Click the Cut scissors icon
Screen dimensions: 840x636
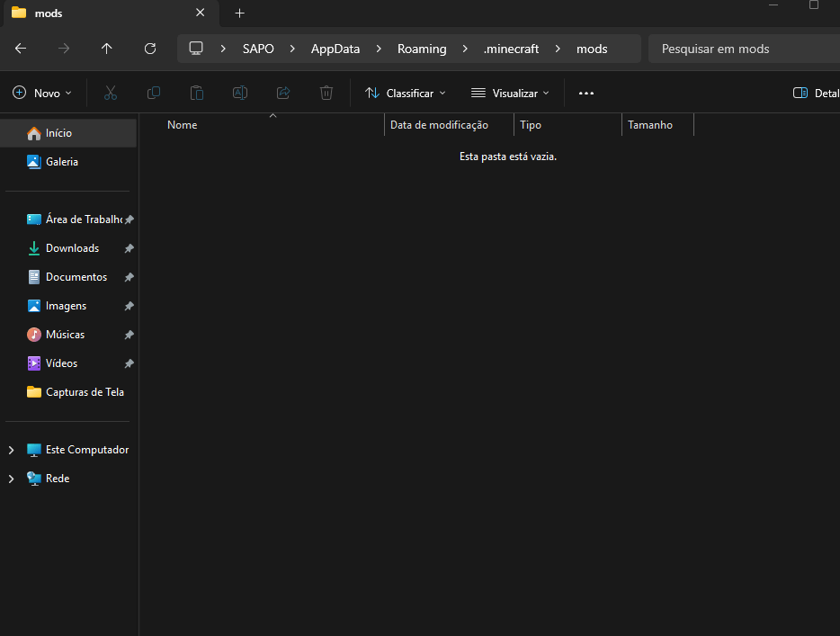click(x=111, y=93)
